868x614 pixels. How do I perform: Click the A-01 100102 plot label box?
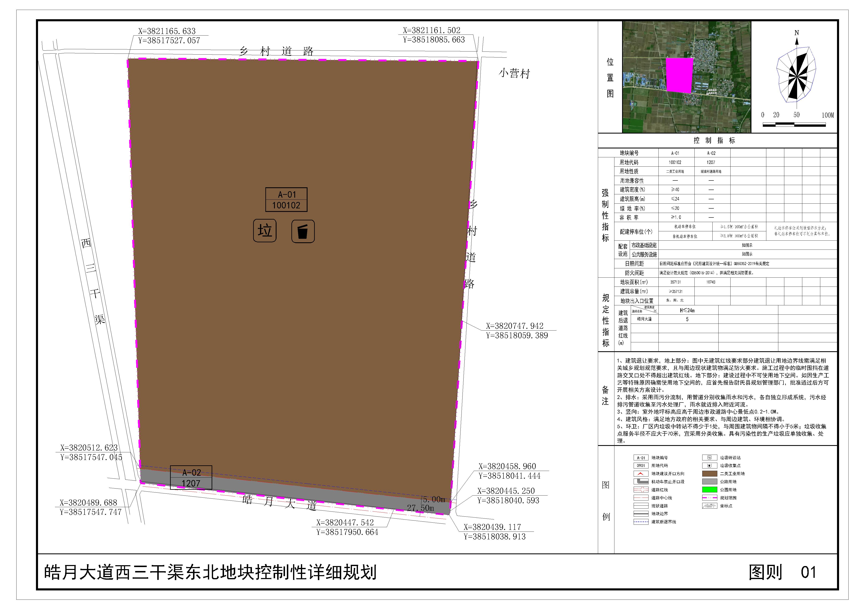[286, 200]
